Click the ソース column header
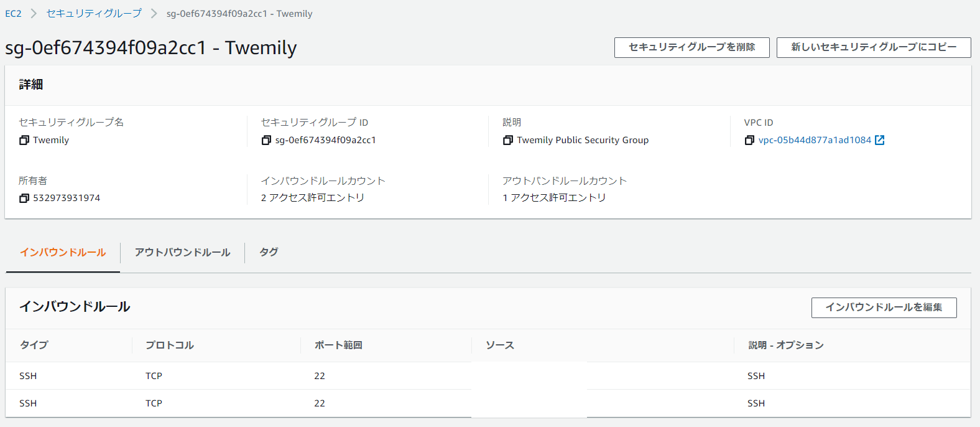The image size is (980, 427). (500, 345)
